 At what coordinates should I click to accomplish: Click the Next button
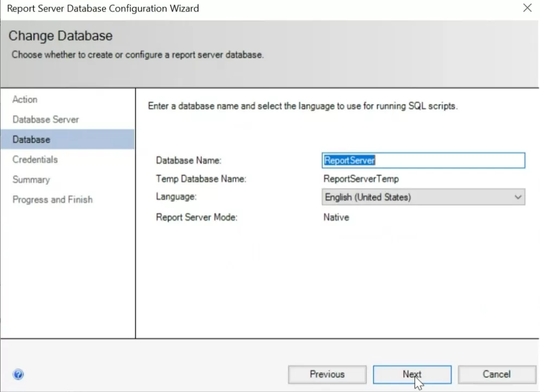click(412, 374)
